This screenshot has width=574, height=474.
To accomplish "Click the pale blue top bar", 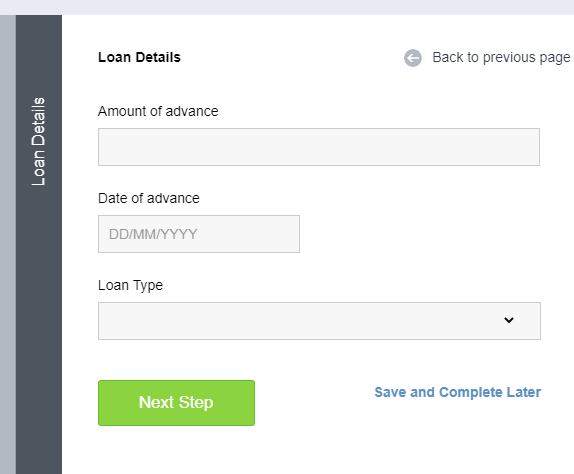I will pyautogui.click(x=287, y=7).
